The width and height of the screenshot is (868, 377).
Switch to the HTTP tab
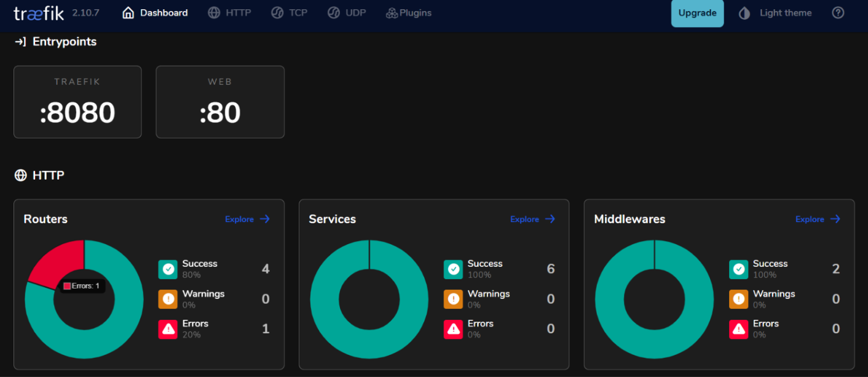point(229,13)
